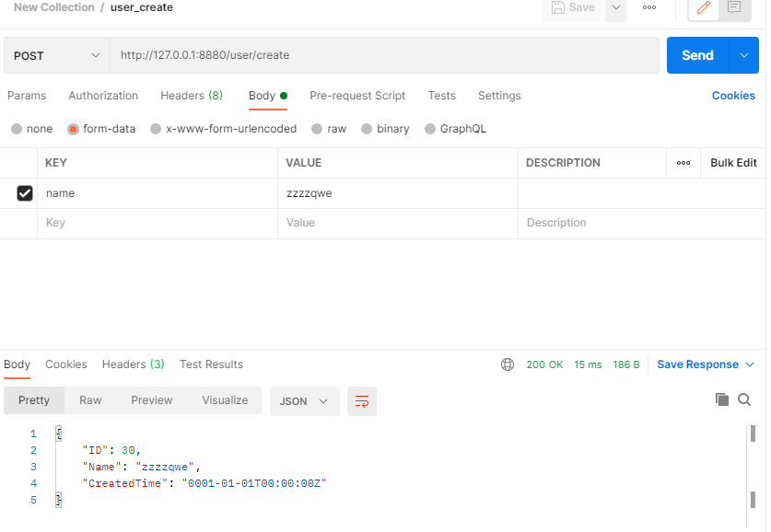Click the request URL input field
The width and height of the screenshot is (771, 532).
click(x=384, y=55)
